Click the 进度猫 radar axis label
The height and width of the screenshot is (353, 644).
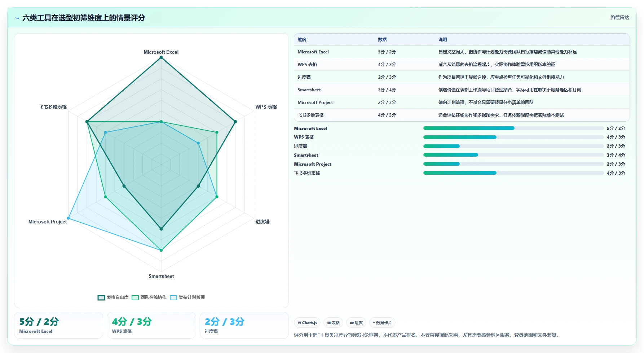[263, 222]
